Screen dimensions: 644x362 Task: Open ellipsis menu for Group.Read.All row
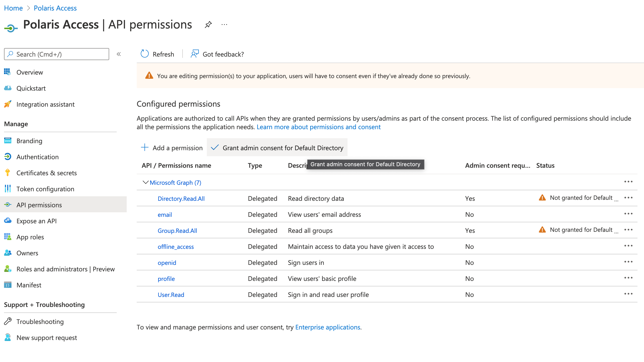(628, 230)
